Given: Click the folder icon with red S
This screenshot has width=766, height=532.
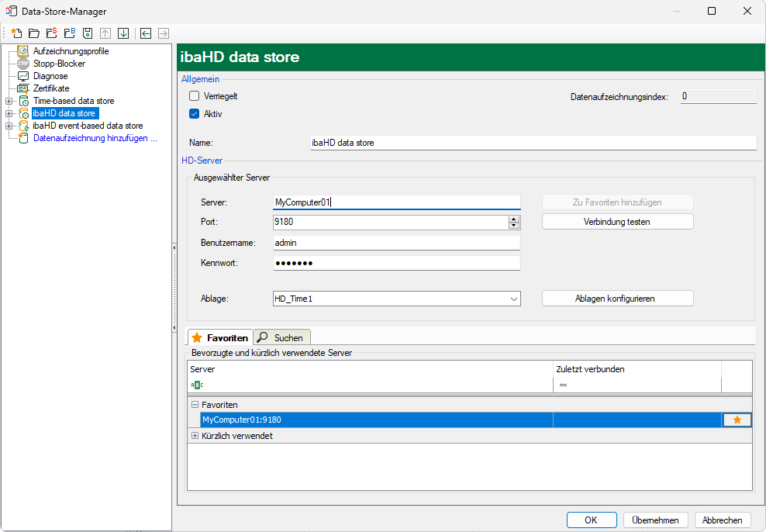Looking at the screenshot, I should tap(51, 33).
